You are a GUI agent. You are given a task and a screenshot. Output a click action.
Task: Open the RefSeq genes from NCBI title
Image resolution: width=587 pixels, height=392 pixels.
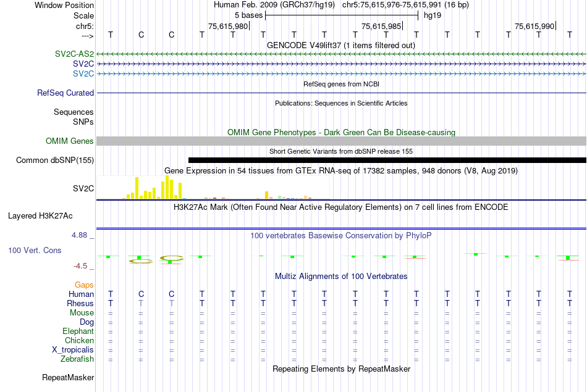341,84
